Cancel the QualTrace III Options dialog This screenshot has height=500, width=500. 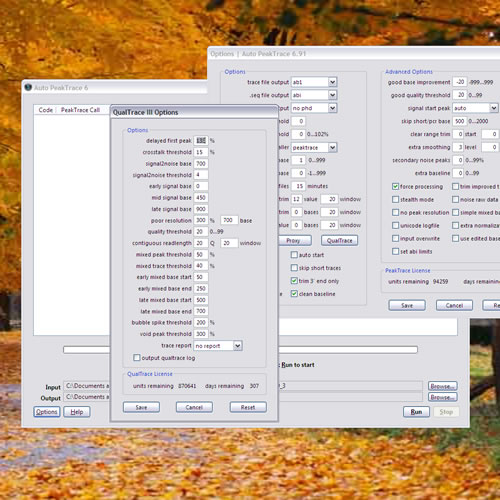(194, 407)
